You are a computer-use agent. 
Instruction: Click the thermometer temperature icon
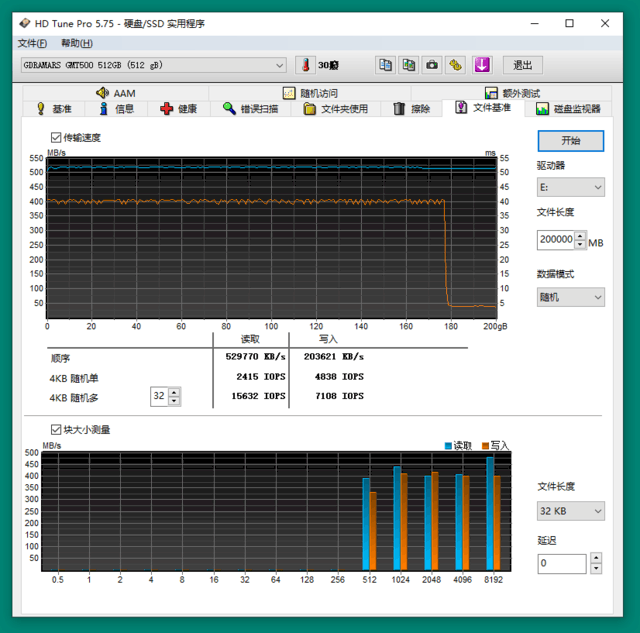pos(304,65)
